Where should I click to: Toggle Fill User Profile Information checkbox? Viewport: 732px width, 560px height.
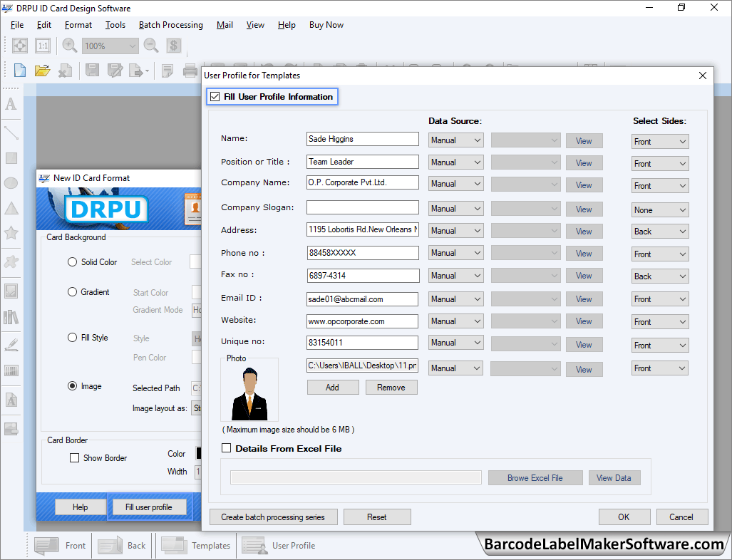pos(214,96)
